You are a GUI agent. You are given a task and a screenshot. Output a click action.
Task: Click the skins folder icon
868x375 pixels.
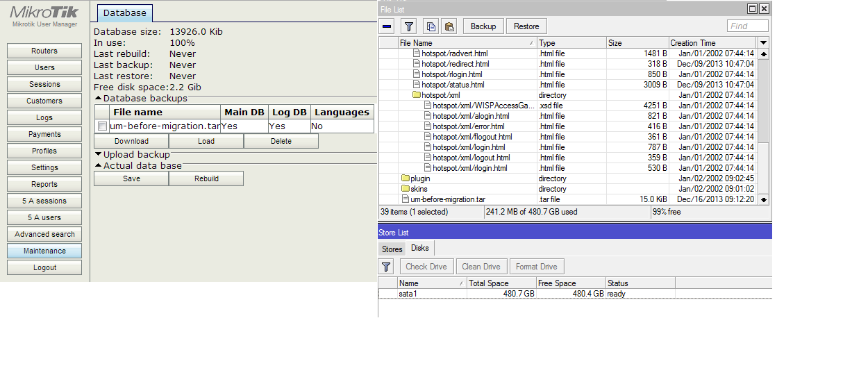pos(406,189)
